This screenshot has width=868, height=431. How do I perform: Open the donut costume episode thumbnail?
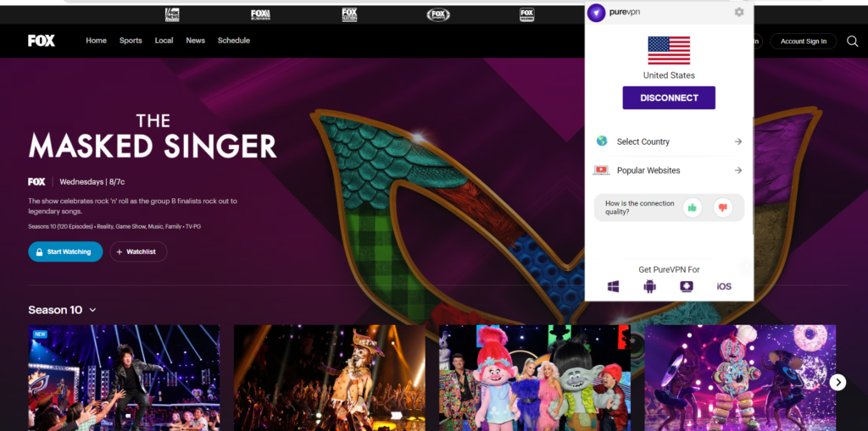[x=740, y=378]
